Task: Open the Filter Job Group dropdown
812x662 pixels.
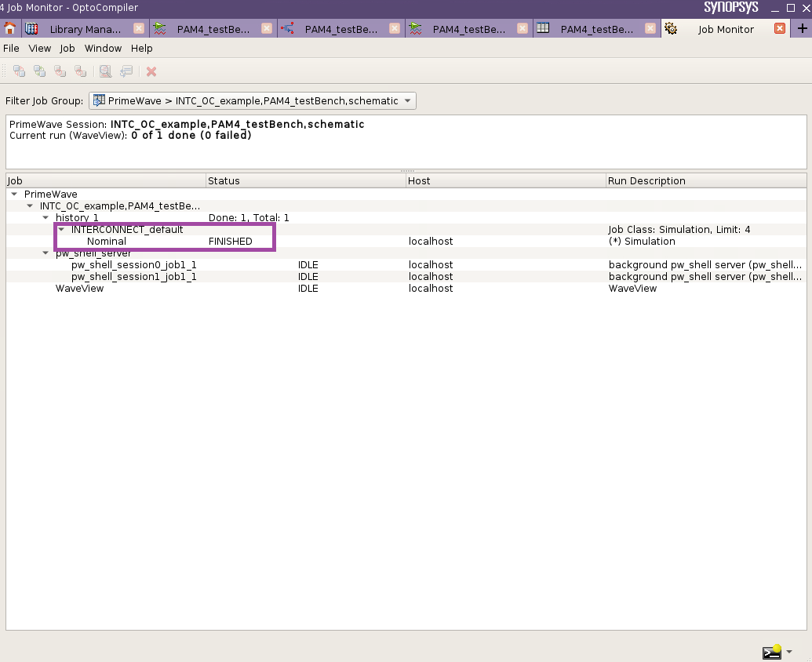Action: [252, 100]
